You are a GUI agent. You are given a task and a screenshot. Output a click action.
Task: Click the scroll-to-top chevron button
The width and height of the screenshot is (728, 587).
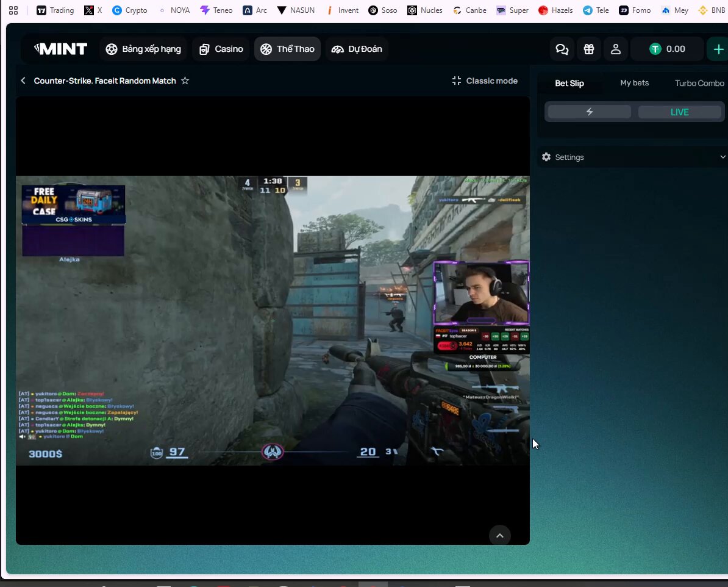(x=499, y=535)
